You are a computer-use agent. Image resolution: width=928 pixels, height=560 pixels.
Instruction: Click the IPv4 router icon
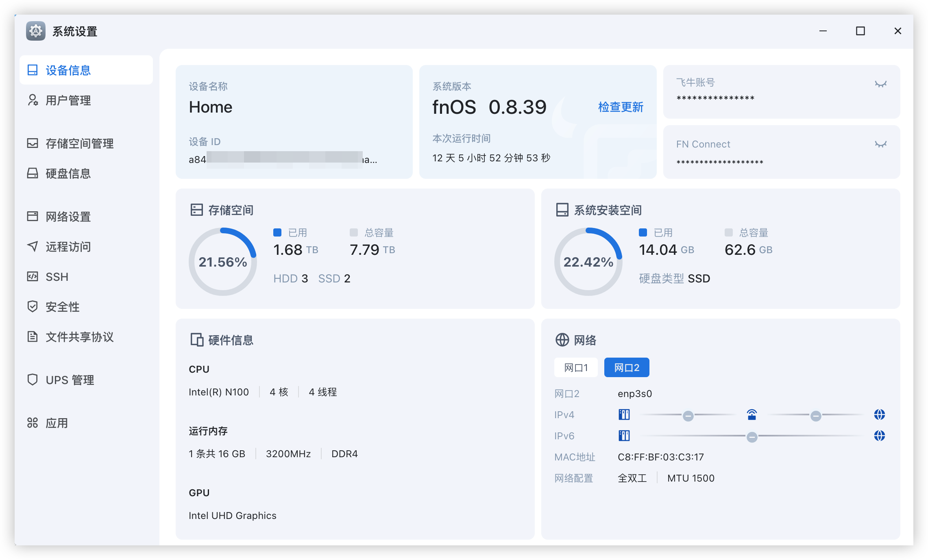tap(752, 415)
